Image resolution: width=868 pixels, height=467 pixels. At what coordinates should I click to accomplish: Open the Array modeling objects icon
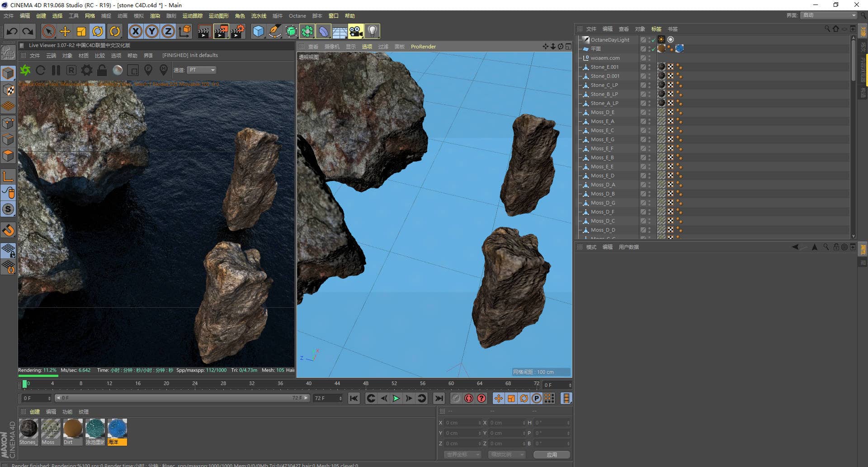coord(307,31)
